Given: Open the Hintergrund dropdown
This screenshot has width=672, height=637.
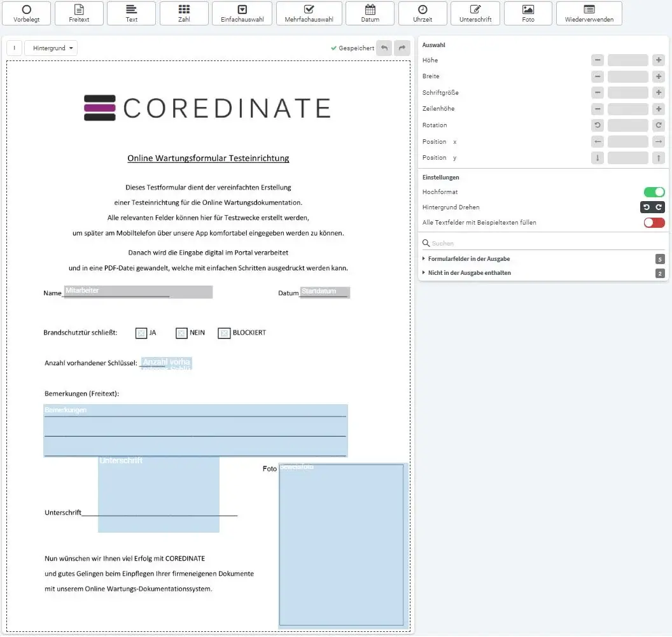Looking at the screenshot, I should [x=51, y=48].
